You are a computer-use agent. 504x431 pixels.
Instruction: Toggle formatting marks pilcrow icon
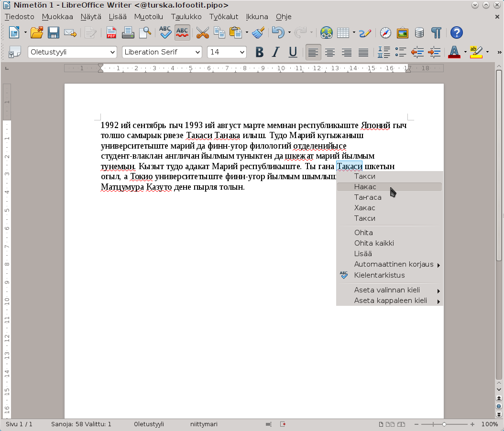click(x=436, y=33)
